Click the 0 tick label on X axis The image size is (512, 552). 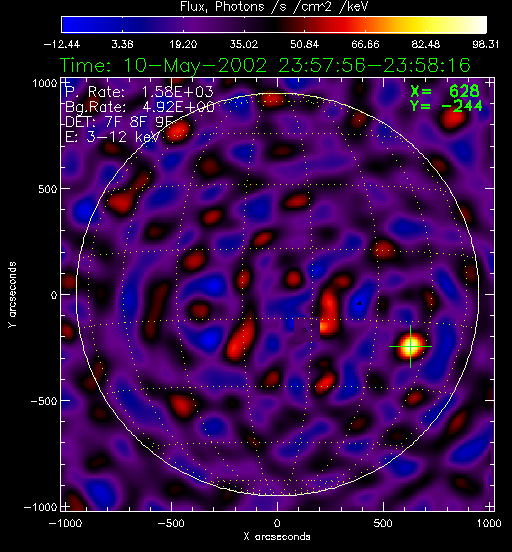[277, 523]
